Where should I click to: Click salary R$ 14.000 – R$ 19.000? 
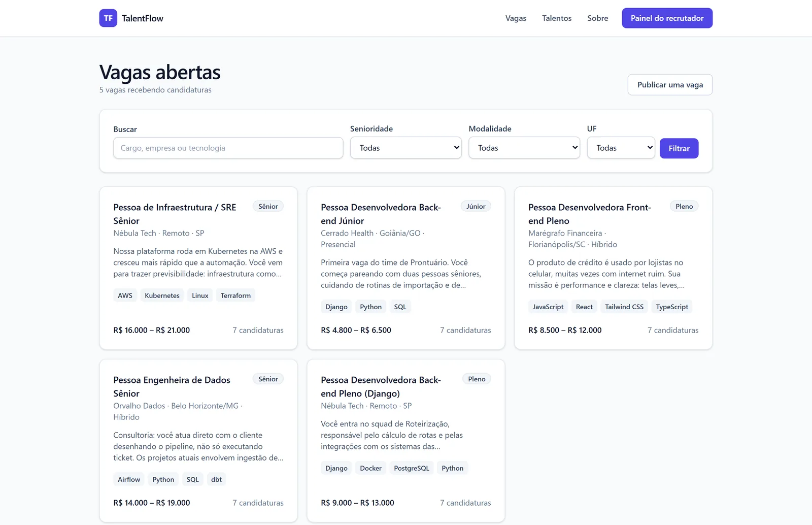tap(152, 503)
